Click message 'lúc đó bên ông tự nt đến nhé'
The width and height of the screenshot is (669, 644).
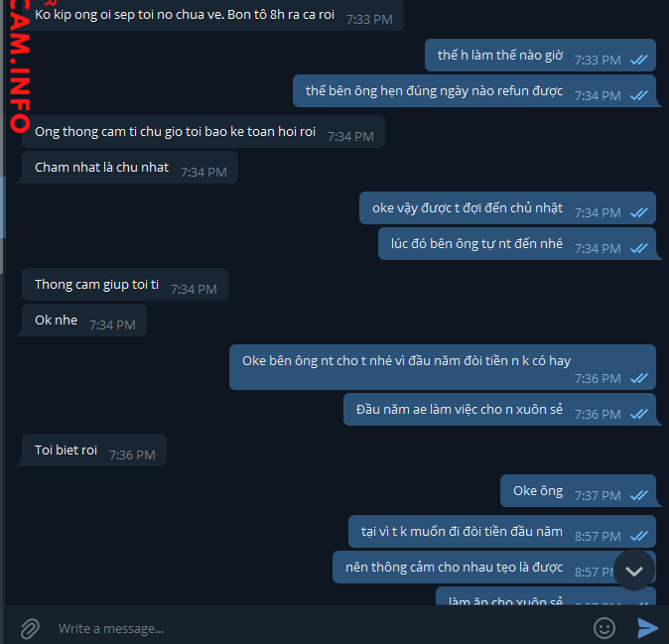(517, 243)
